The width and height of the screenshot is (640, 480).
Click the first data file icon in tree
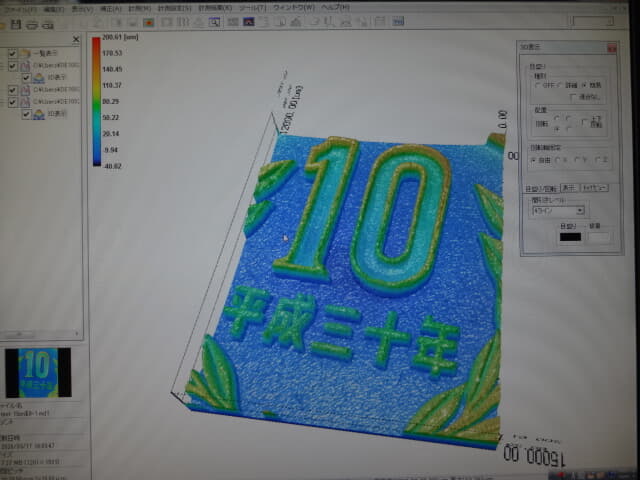(25, 66)
